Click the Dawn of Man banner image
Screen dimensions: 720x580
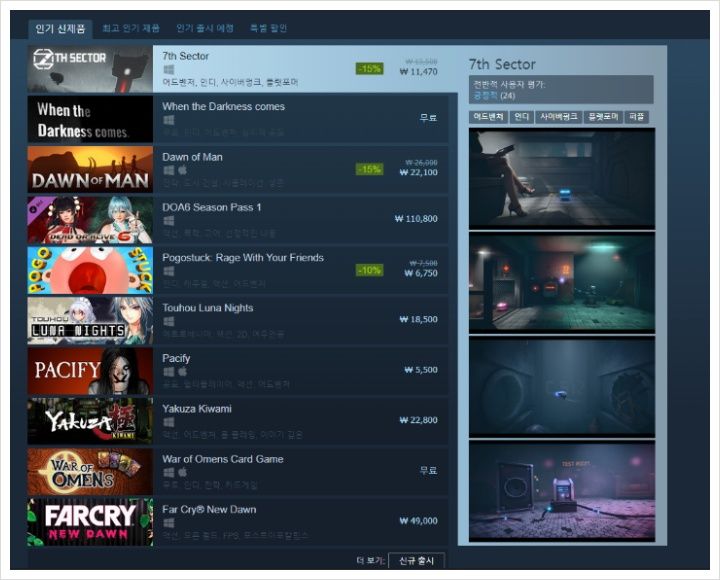click(90, 169)
